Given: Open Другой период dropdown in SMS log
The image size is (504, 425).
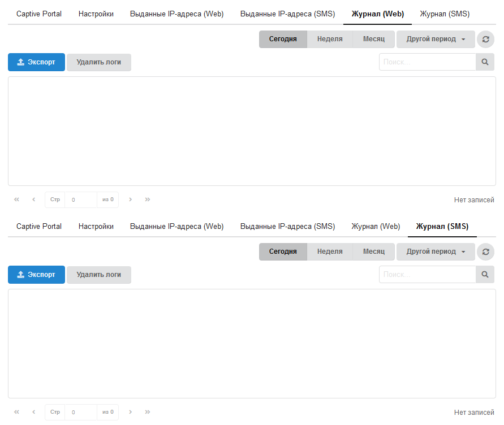Looking at the screenshot, I should click(x=436, y=251).
